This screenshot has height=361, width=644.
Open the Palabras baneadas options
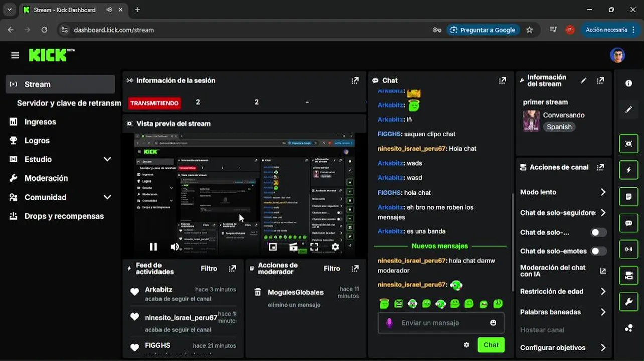pos(563,312)
